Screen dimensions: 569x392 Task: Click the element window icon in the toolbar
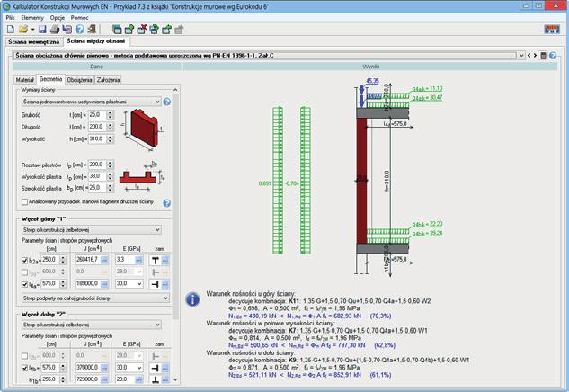point(117,30)
